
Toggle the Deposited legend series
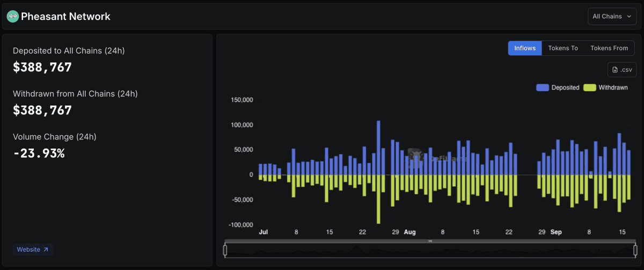pyautogui.click(x=558, y=87)
